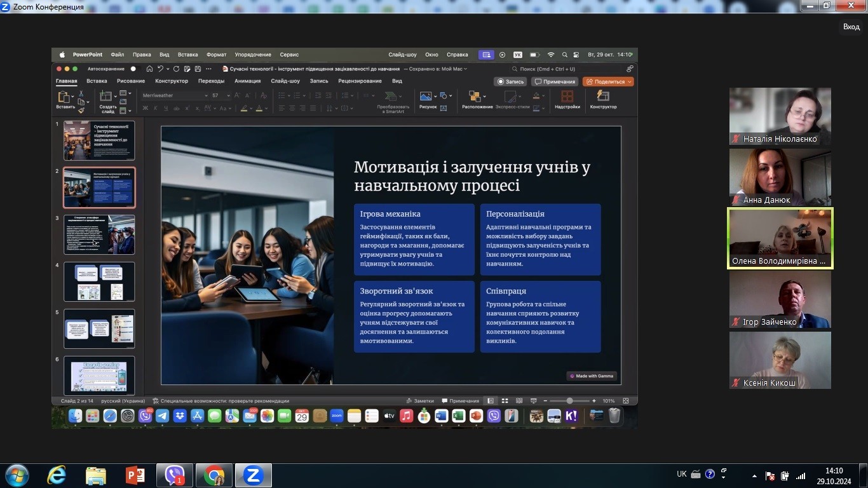This screenshot has width=868, height=488.
Task: Click the Примечания comments button in ribbon
Action: [x=555, y=81]
